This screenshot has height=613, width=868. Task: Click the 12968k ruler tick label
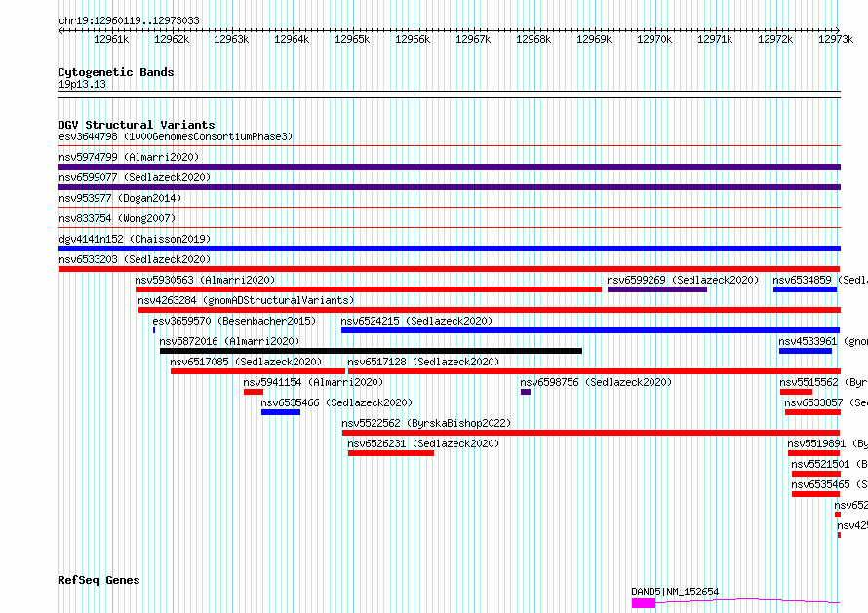533,39
